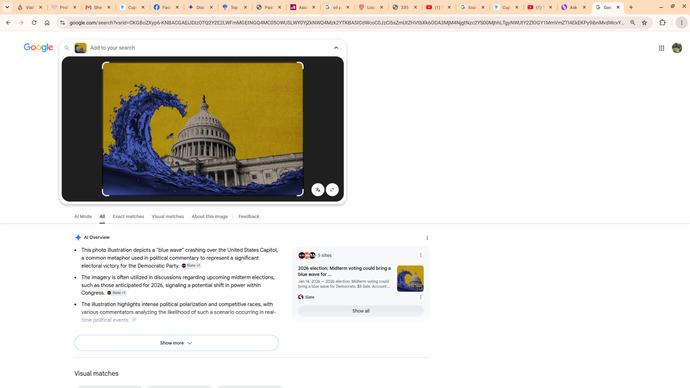Click the search-by-image lens icon in address bar
690x388 pixels.
[632, 22]
